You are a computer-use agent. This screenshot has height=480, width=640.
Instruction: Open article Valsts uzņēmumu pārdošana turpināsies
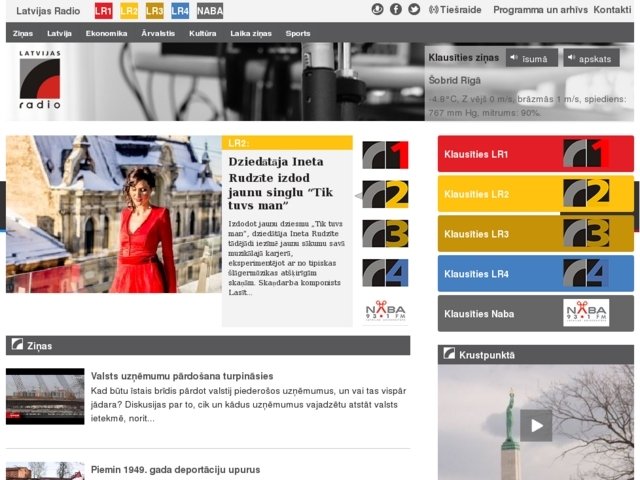click(182, 376)
